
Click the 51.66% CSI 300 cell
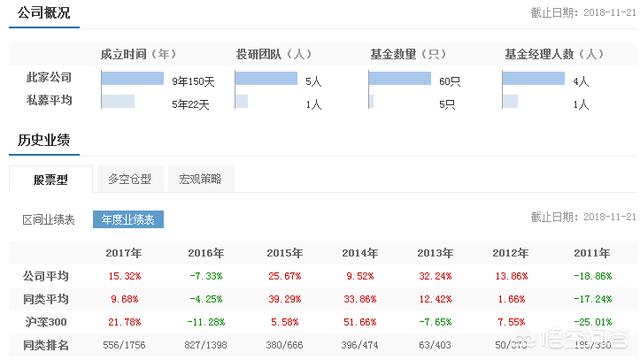click(360, 322)
